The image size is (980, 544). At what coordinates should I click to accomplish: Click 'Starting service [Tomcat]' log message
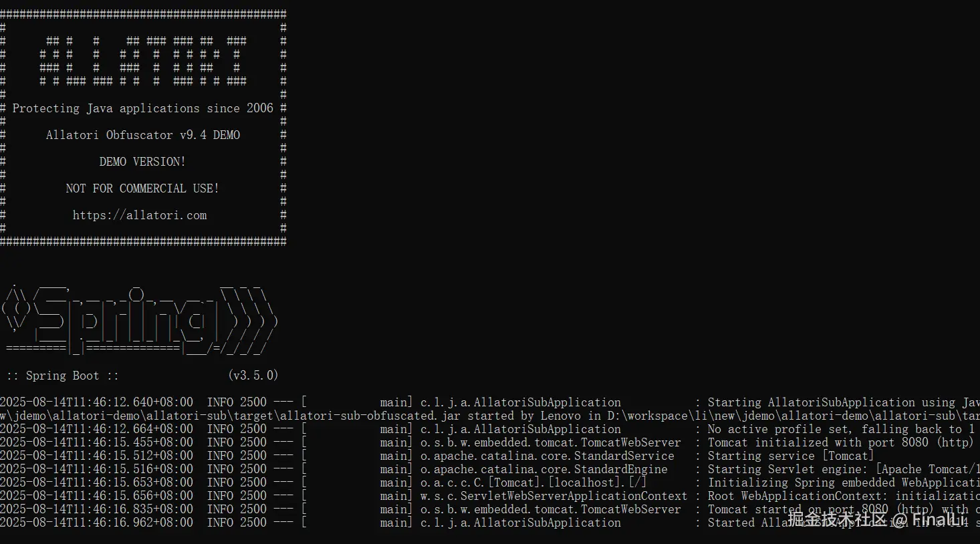[790, 456]
